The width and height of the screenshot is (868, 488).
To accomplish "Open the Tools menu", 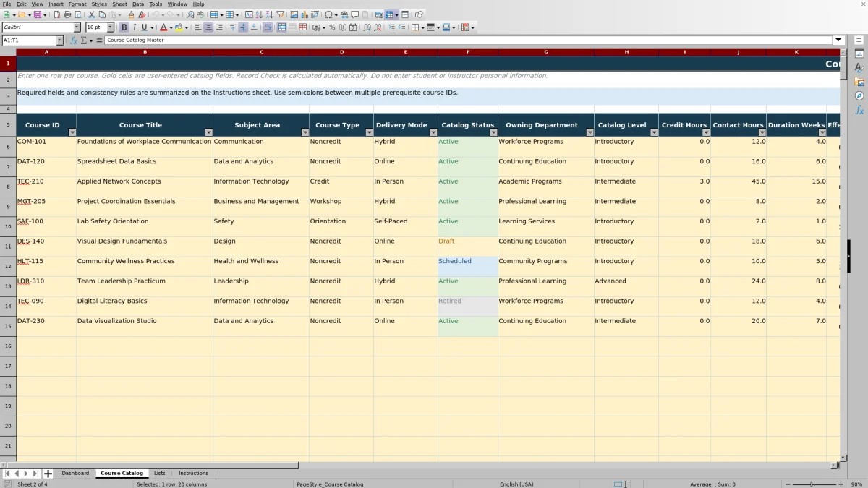I will click(x=156, y=4).
